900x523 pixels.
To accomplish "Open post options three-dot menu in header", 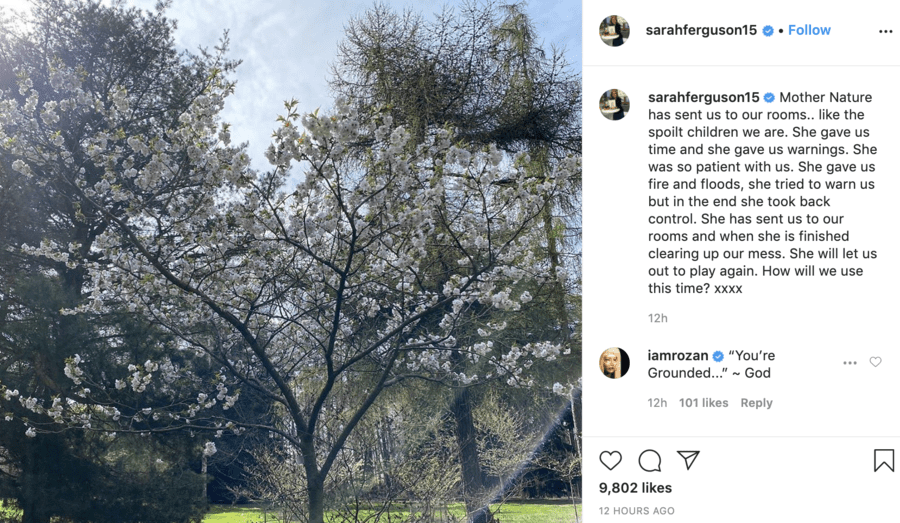I will [x=885, y=31].
